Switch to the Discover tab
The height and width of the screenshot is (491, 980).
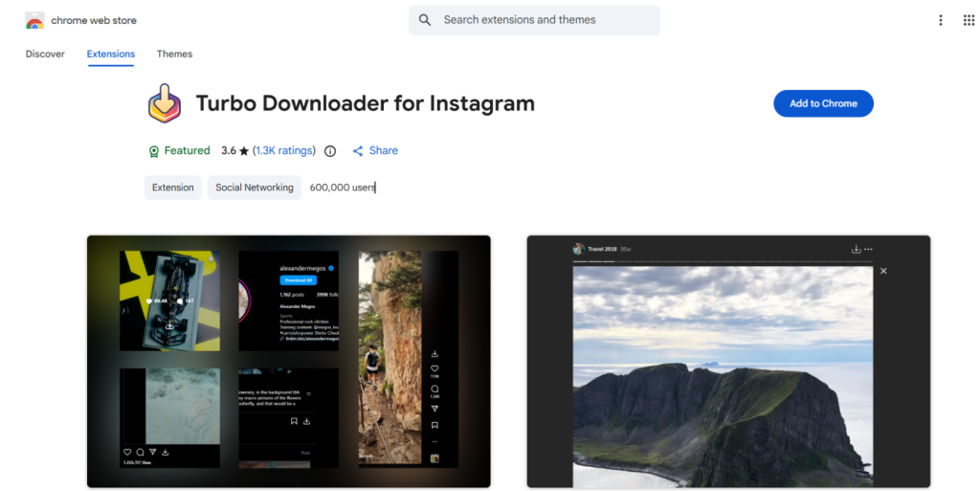(45, 54)
